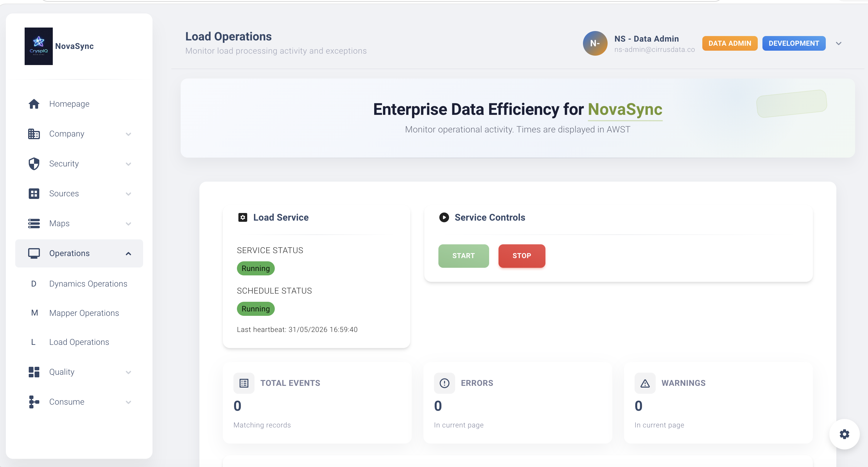
Task: Click the Errors alert circle icon
Action: [x=445, y=383]
